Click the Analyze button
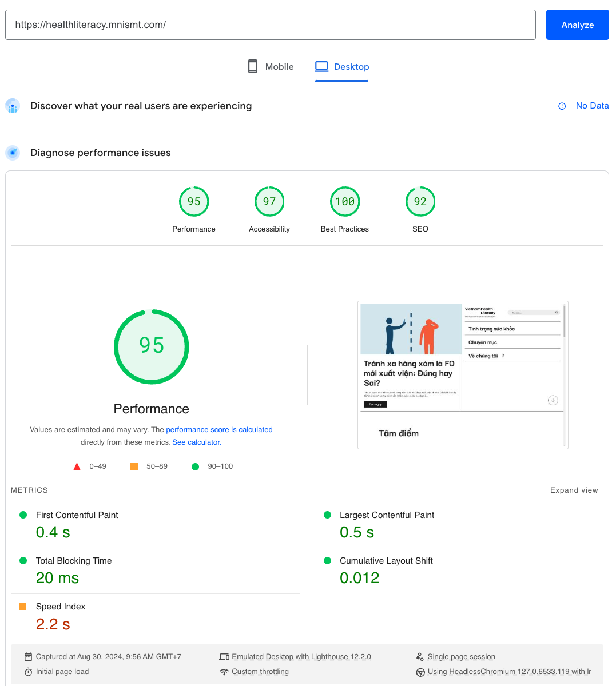The height and width of the screenshot is (686, 616). pyautogui.click(x=577, y=25)
